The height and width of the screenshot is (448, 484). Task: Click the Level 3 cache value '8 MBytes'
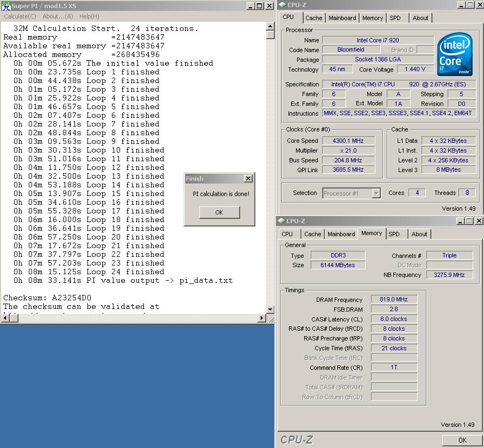(449, 169)
